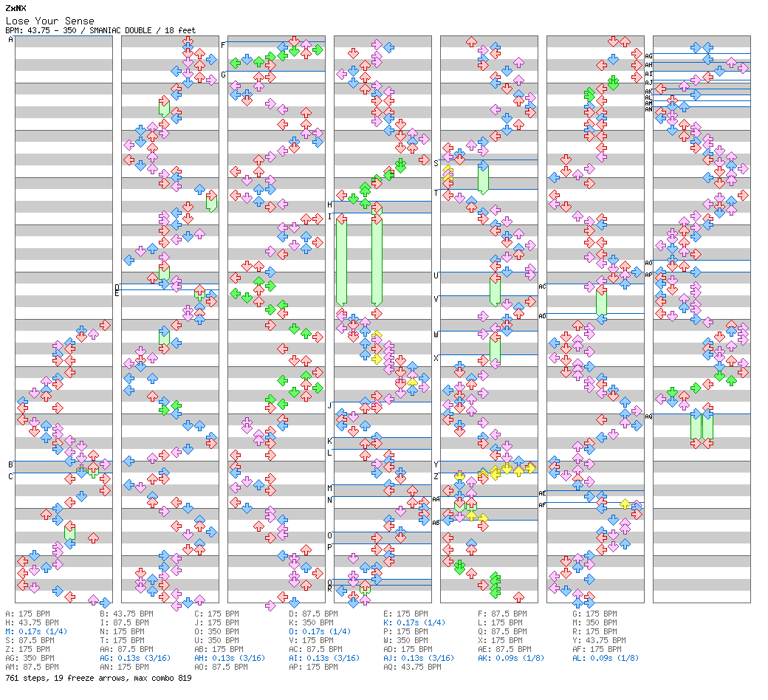Click the blue stop entry "AJ: 0.13s (3/16)"
The height and width of the screenshot is (700, 768).
tap(419, 658)
